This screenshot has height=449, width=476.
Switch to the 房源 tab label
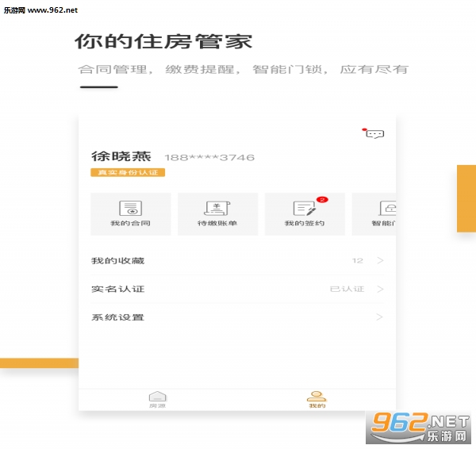point(158,406)
